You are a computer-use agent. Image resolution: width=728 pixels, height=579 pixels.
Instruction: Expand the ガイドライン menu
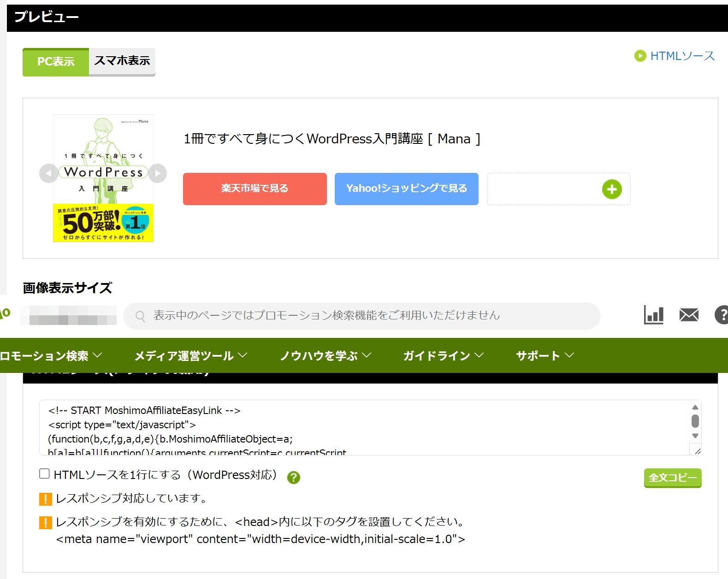tap(444, 355)
